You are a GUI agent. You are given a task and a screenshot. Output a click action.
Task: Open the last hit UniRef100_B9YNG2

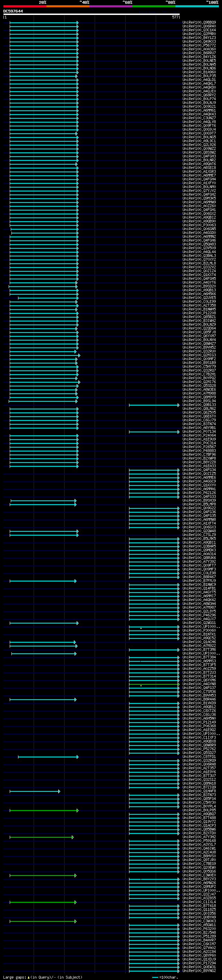[199, 971]
